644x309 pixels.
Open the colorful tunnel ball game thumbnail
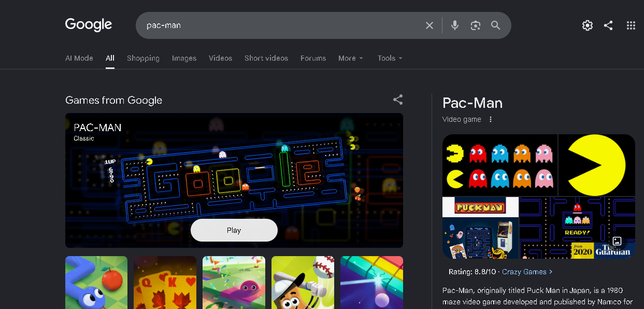click(x=371, y=283)
